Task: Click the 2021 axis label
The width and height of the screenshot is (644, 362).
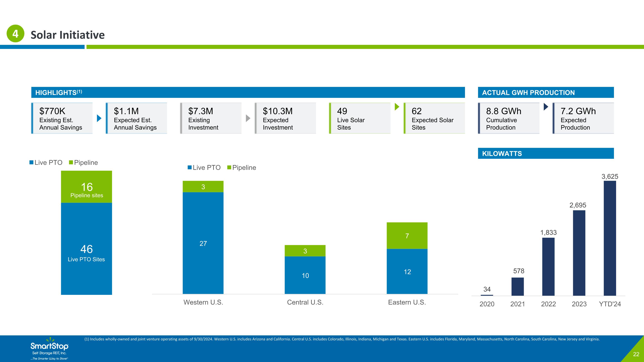Action: click(x=518, y=304)
